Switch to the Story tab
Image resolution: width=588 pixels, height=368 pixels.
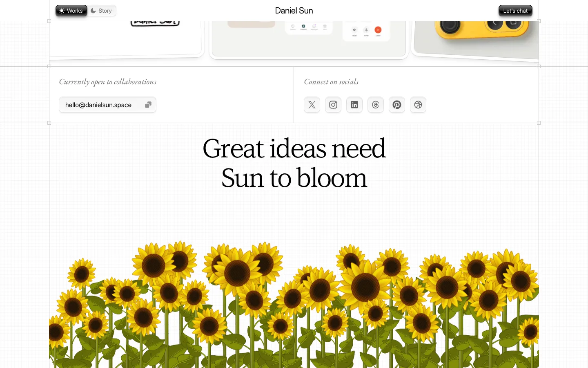pos(102,11)
